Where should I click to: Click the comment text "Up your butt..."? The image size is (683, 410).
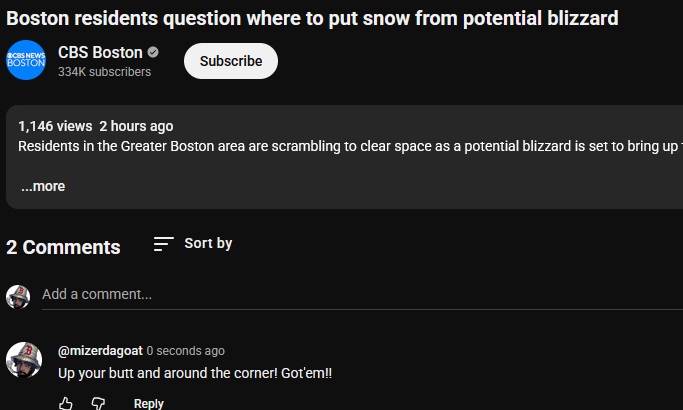(195, 373)
